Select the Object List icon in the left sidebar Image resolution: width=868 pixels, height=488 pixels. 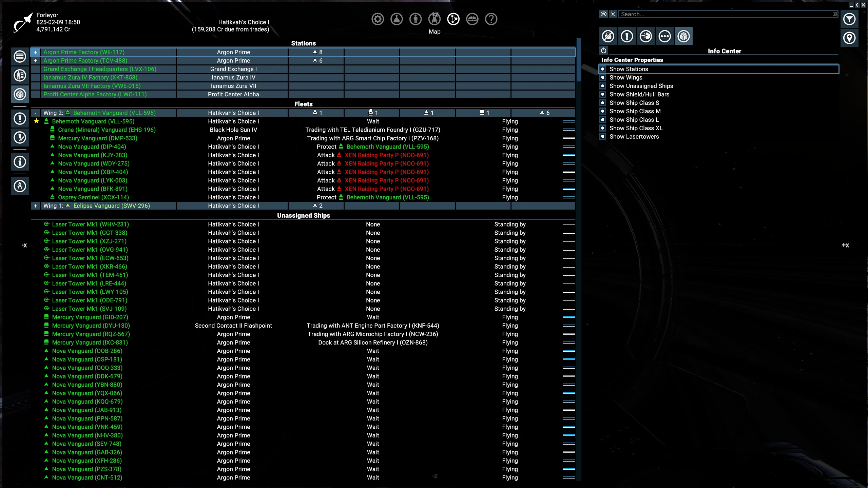[x=20, y=56]
